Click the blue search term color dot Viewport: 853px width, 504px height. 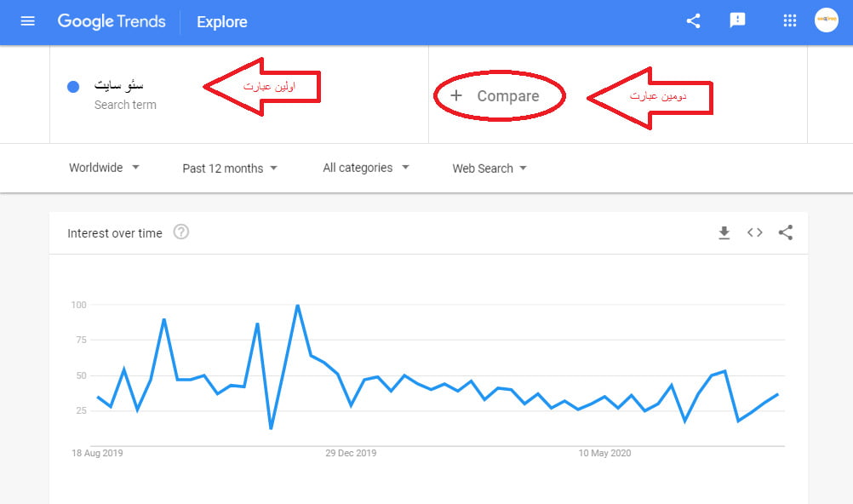click(73, 87)
